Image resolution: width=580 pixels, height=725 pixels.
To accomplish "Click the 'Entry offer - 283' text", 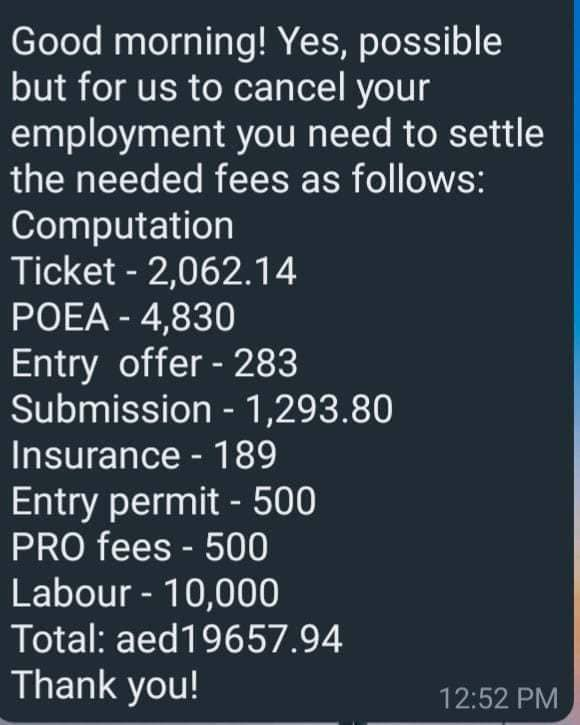I will point(154,365).
